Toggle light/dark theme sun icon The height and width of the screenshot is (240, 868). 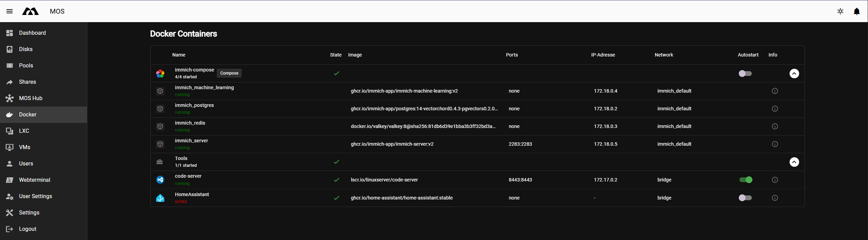840,11
